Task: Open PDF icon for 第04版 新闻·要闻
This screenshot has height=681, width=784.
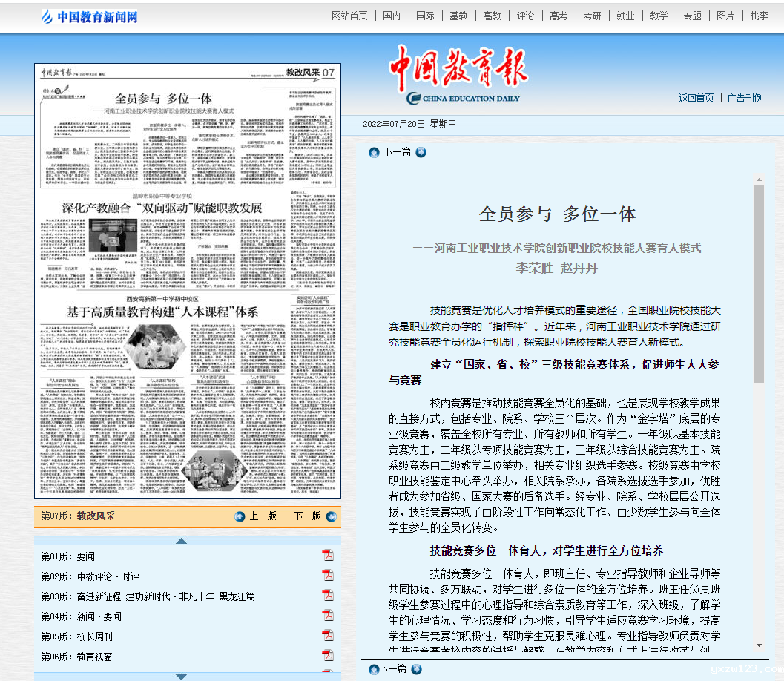Action: pyautogui.click(x=327, y=616)
